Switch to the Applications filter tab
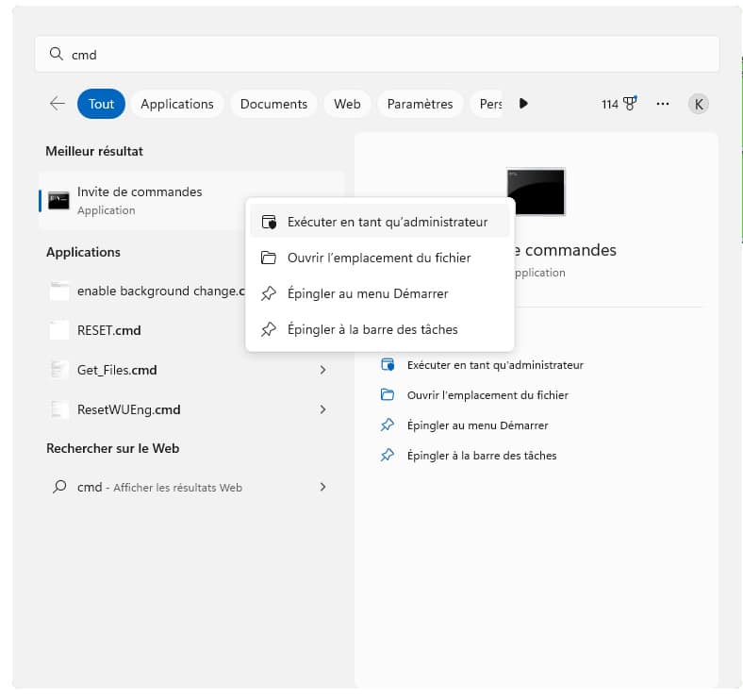 point(177,104)
